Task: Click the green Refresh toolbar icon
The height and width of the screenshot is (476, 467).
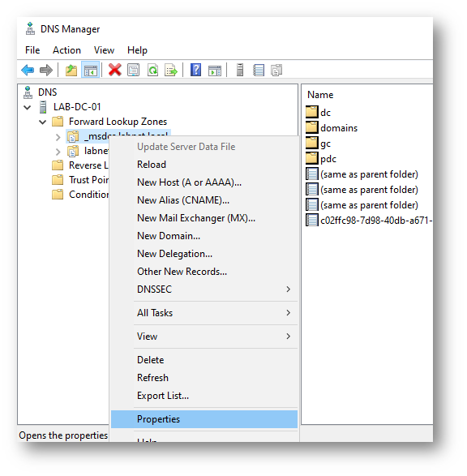Action: (x=152, y=70)
